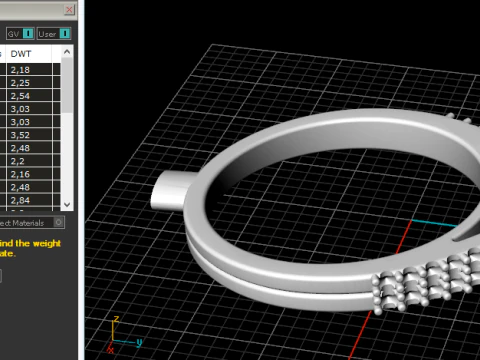Select the 2,48 cell directly above 2,84
The image size is (480, 360).
pyautogui.click(x=29, y=187)
